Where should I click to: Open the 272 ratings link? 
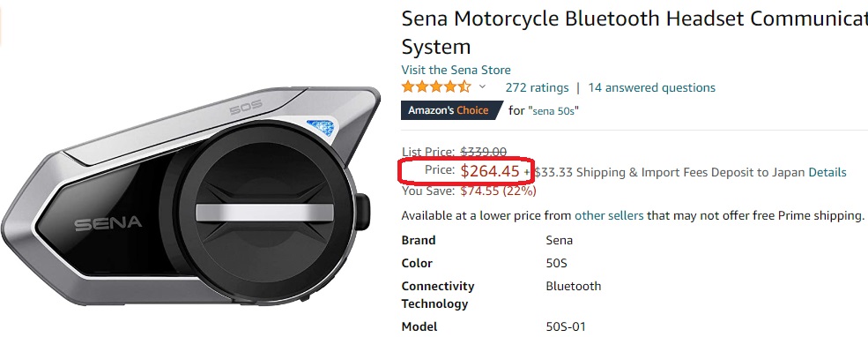[x=537, y=87]
